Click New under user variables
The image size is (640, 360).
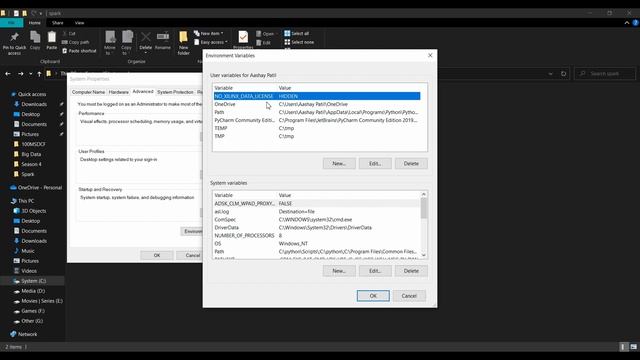(339, 164)
